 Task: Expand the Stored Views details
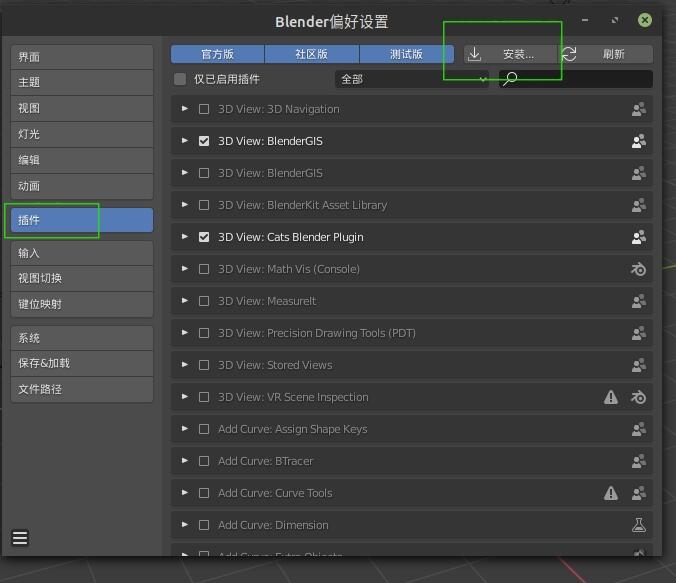tap(185, 365)
